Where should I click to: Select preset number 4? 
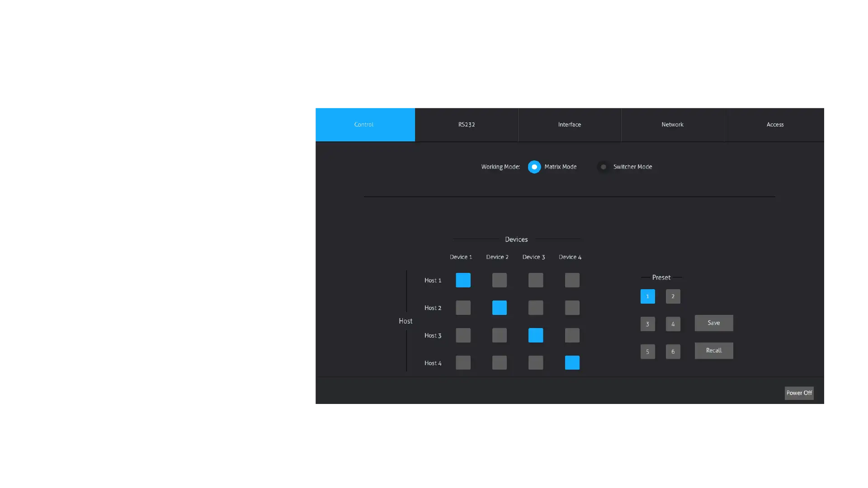(x=673, y=324)
